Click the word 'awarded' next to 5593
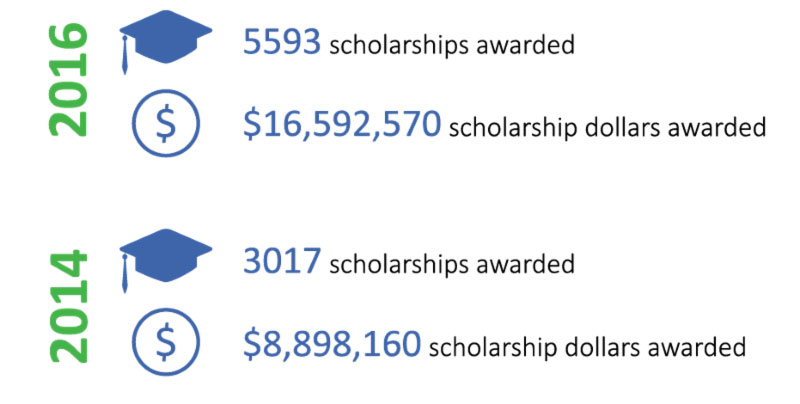The width and height of the screenshot is (800, 404). [526, 44]
